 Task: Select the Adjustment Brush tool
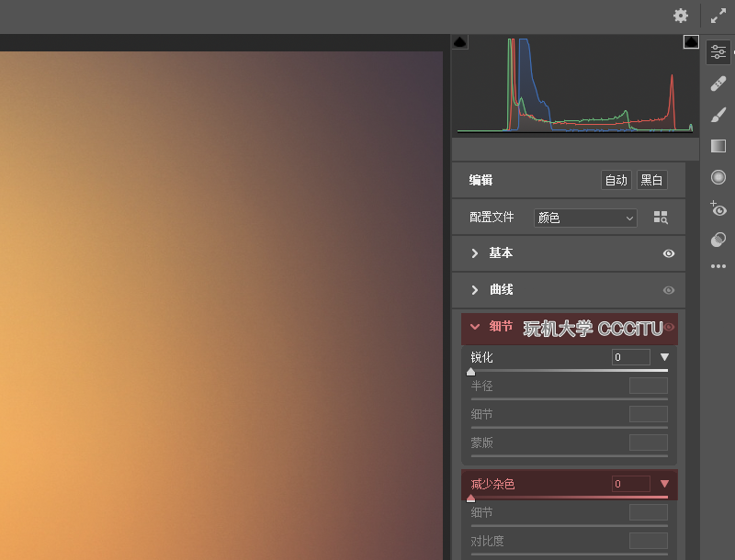718,115
